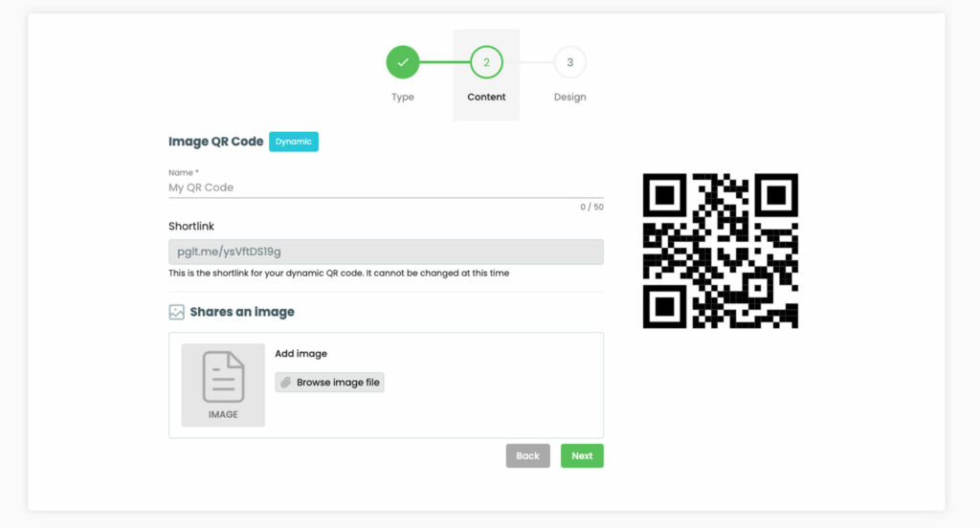Screen dimensions: 980x528
Task: Select the Content step label
Action: [486, 97]
